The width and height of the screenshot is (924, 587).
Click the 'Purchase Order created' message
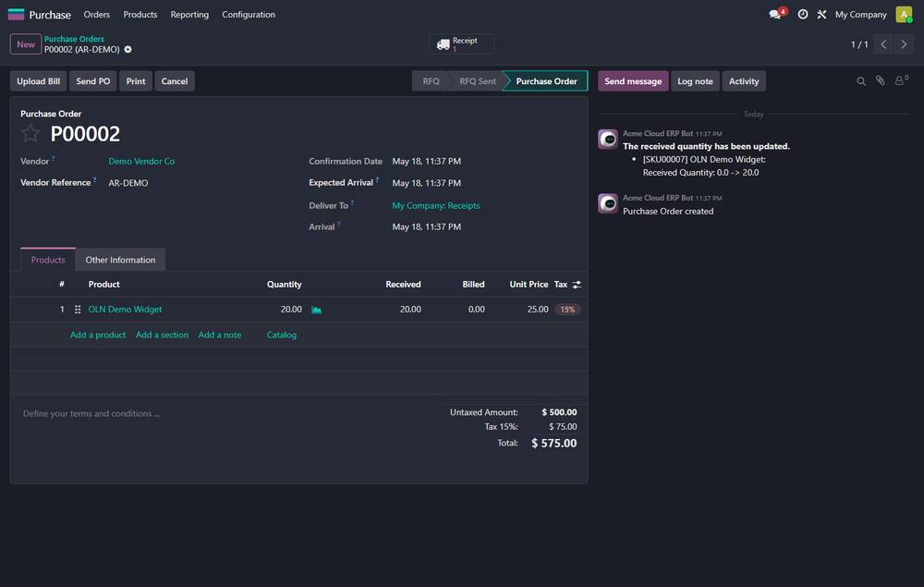(668, 212)
